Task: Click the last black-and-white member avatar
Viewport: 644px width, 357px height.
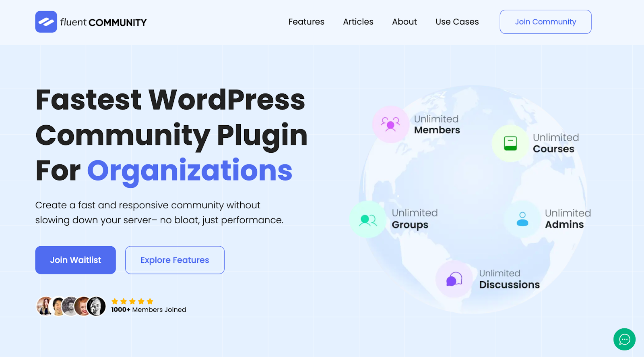Action: pos(96,306)
